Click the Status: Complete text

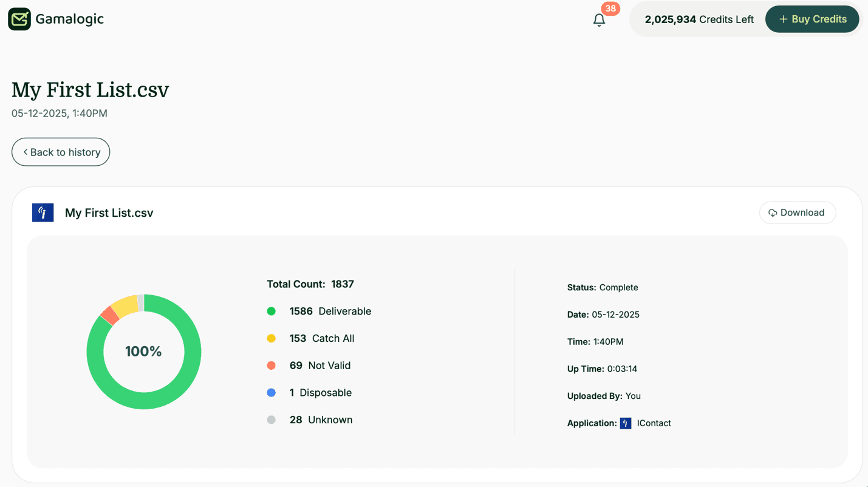pos(603,287)
